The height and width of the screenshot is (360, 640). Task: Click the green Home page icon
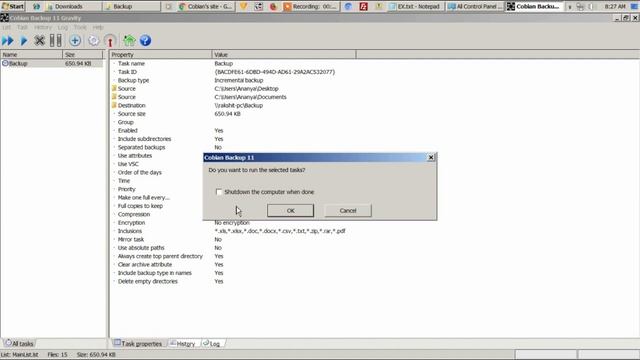129,40
